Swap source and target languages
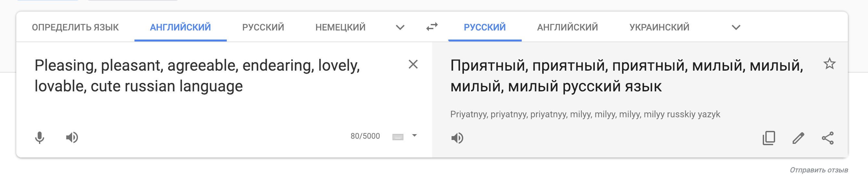 coord(432,27)
